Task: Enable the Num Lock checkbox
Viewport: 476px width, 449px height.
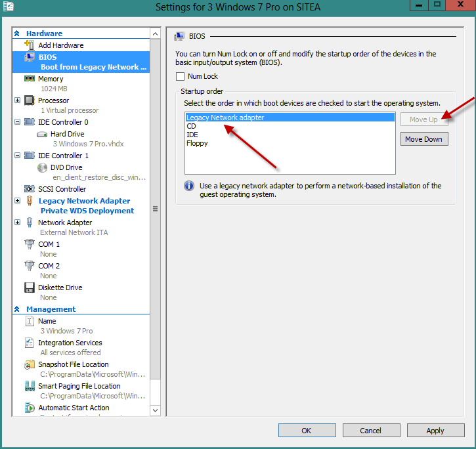Action: click(181, 77)
